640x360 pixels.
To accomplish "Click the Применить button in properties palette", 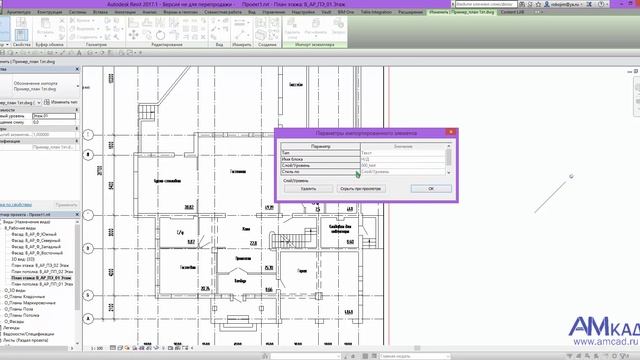I will [x=66, y=204].
